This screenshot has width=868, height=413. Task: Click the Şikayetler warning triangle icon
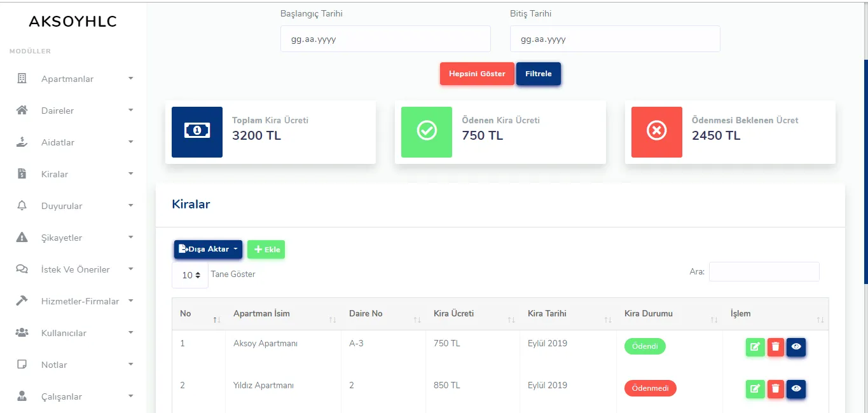click(22, 238)
